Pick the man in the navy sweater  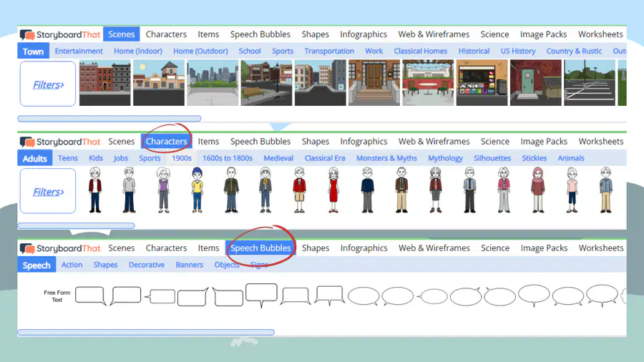tap(368, 190)
